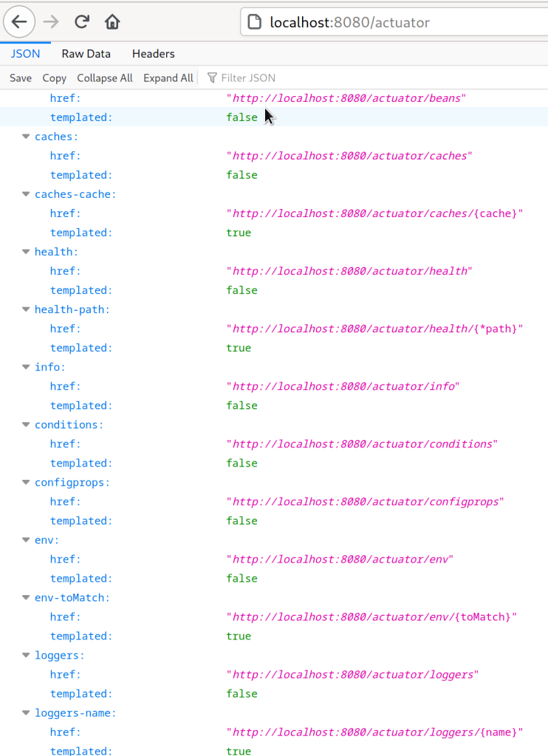Image resolution: width=548 pixels, height=756 pixels.
Task: Click Expand All in the toolbar
Action: point(168,78)
